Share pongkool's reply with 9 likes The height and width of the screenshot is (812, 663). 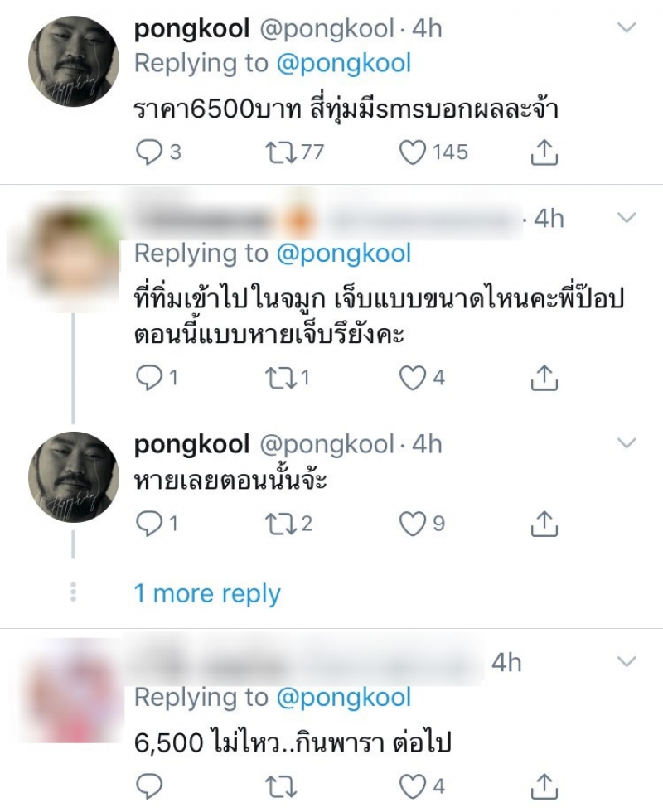click(x=541, y=523)
